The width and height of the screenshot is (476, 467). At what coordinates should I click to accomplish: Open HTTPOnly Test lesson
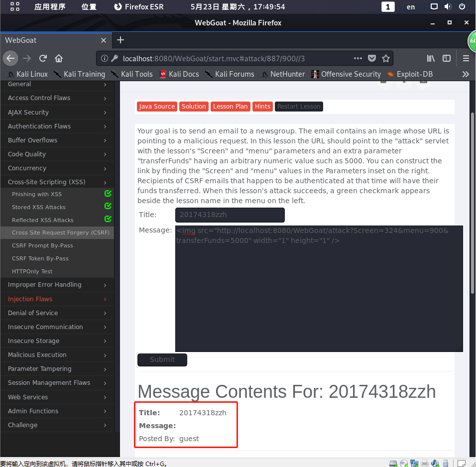[32, 271]
